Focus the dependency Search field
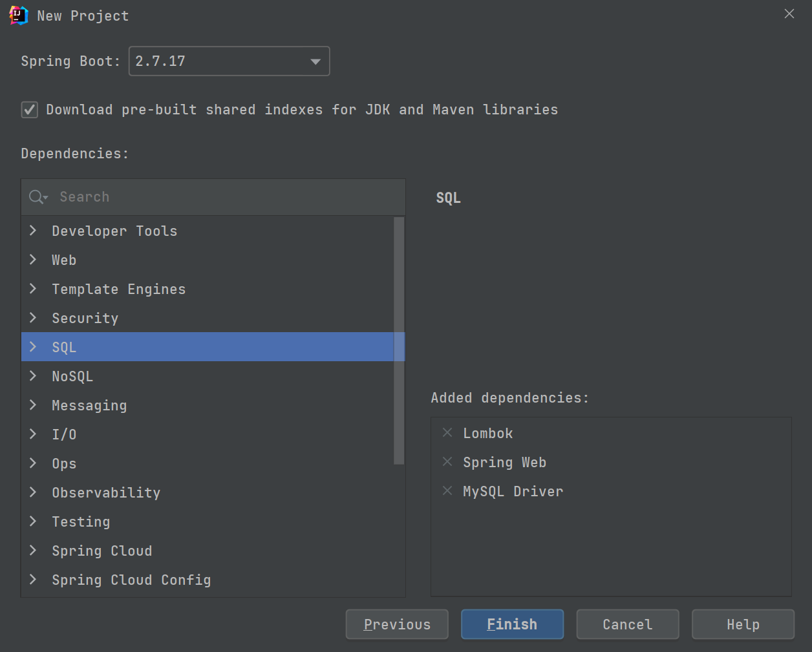Image resolution: width=812 pixels, height=652 pixels. tap(213, 197)
